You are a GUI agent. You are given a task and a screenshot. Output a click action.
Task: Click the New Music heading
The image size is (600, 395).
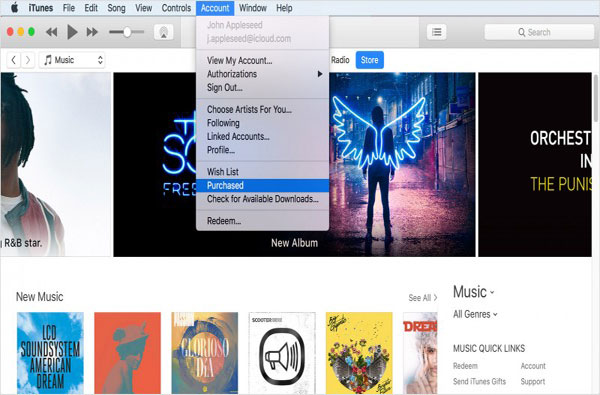point(39,297)
